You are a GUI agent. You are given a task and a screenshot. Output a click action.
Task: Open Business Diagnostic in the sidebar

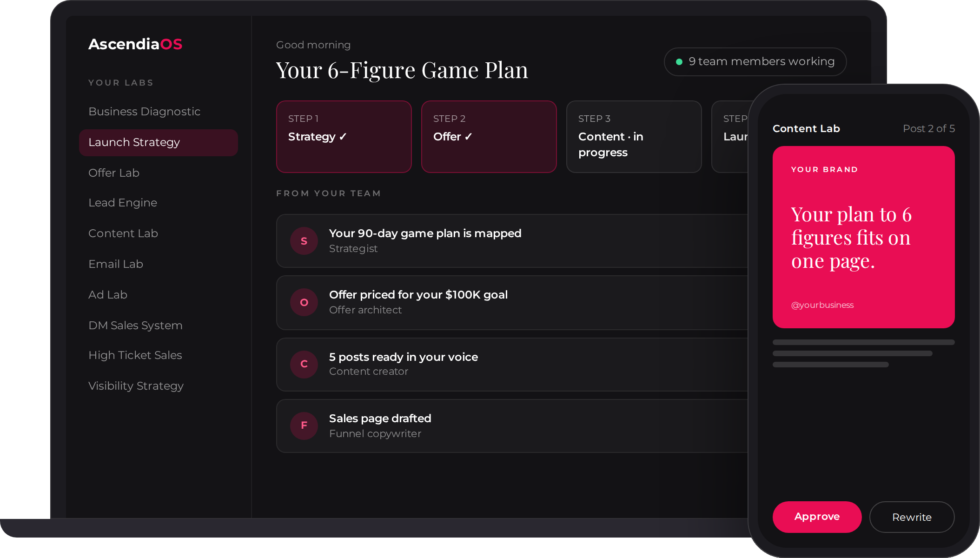[145, 112]
